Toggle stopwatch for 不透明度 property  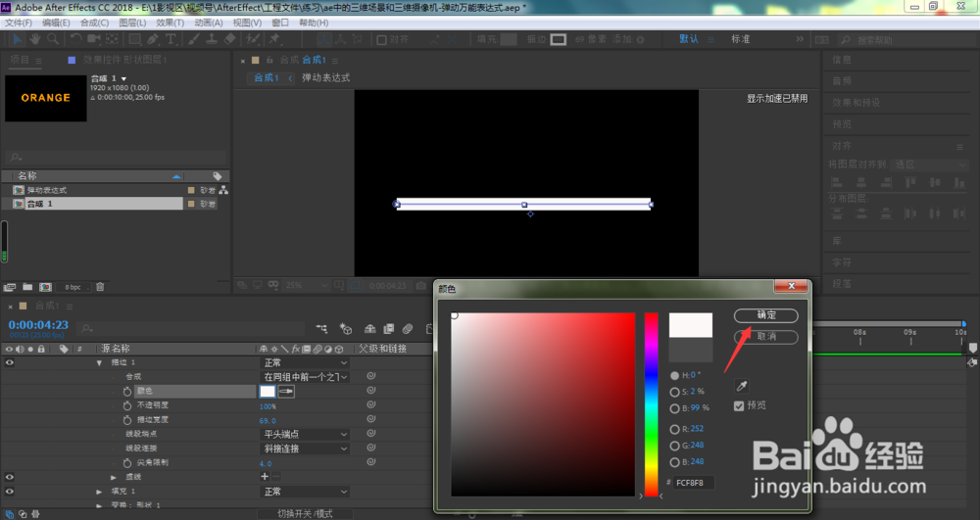click(126, 405)
